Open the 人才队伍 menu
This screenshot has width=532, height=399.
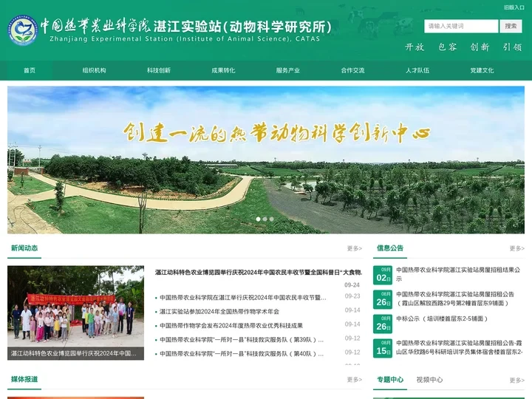(x=417, y=70)
